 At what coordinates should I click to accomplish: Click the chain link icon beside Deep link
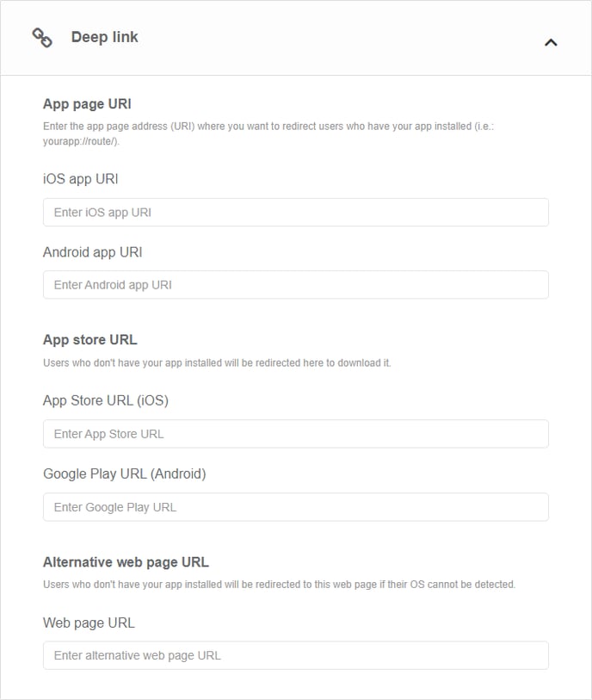(42, 37)
